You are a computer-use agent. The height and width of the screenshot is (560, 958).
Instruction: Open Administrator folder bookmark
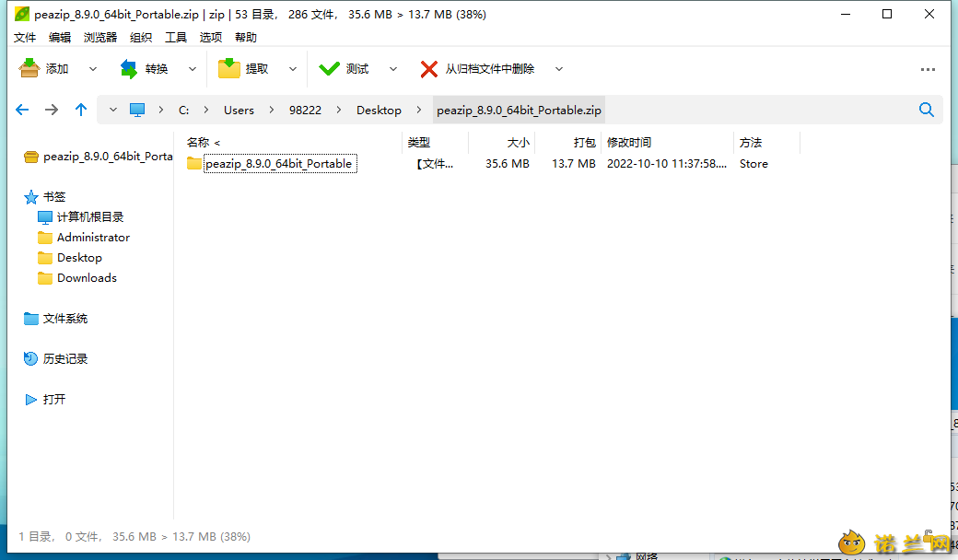[x=84, y=238]
